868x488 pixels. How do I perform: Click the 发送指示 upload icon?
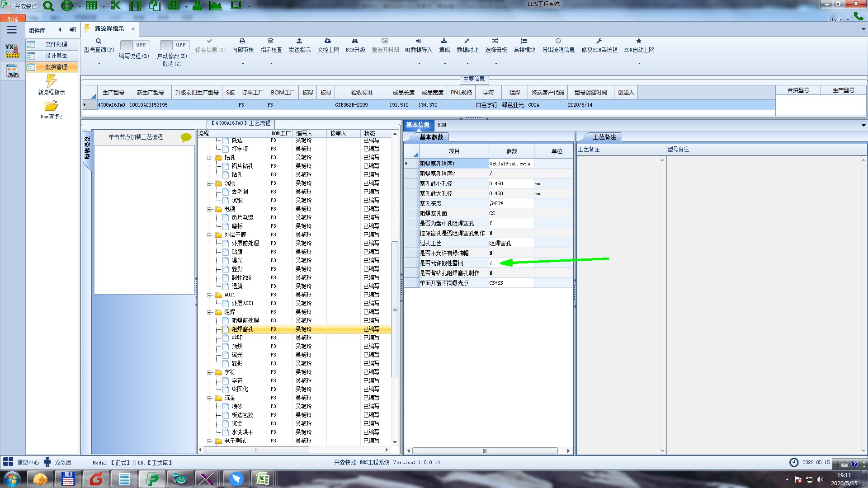coord(299,41)
